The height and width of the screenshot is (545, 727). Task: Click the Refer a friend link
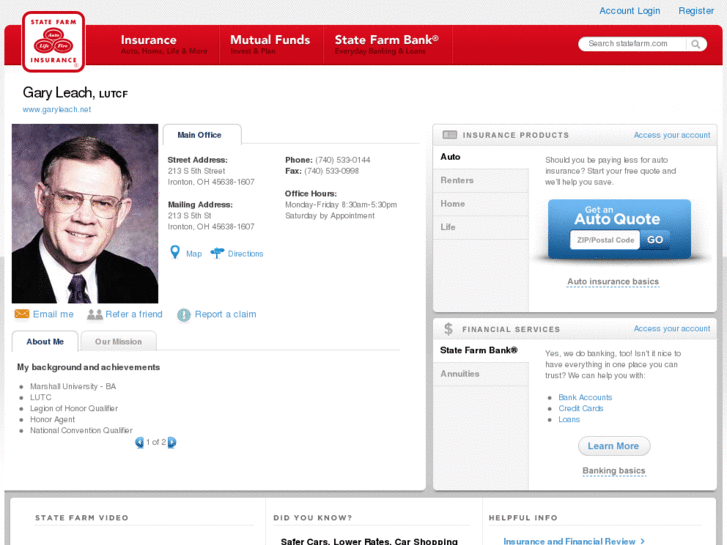[x=134, y=314]
